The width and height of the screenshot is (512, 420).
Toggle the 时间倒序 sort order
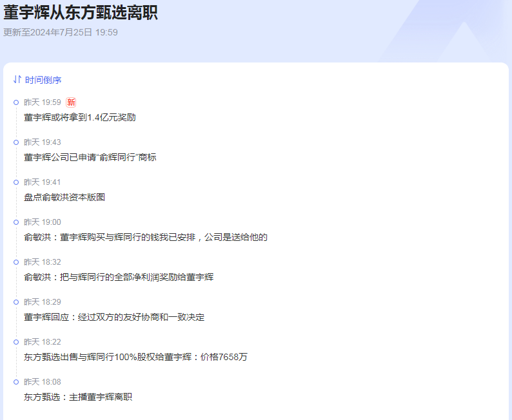37,80
